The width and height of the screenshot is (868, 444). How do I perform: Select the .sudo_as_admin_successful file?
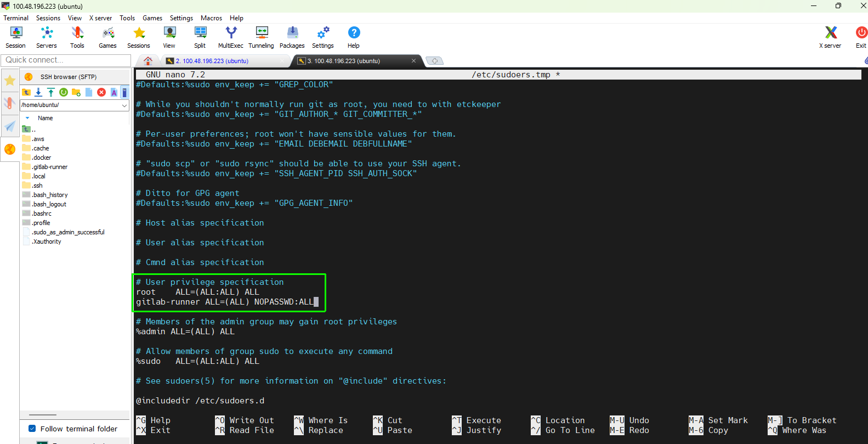tap(68, 232)
